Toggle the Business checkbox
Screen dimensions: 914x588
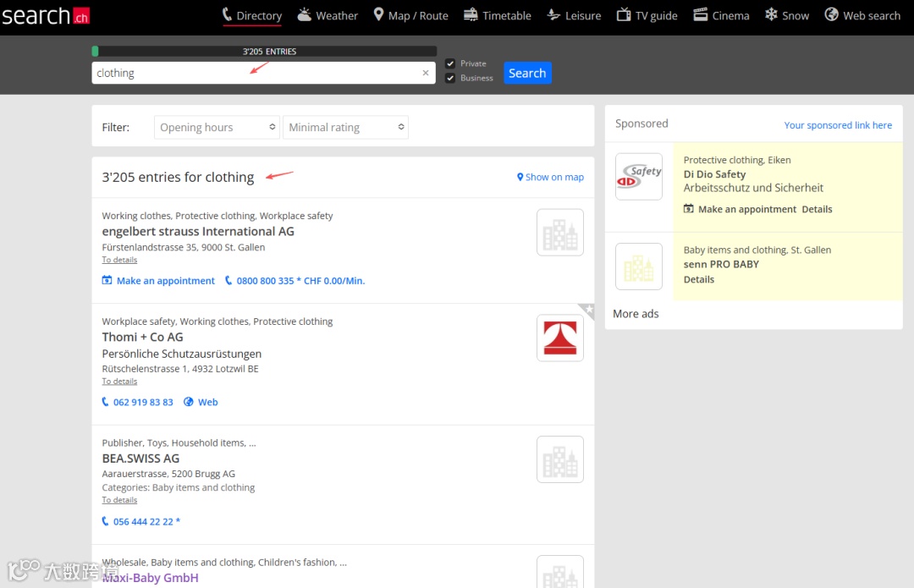[x=450, y=78]
